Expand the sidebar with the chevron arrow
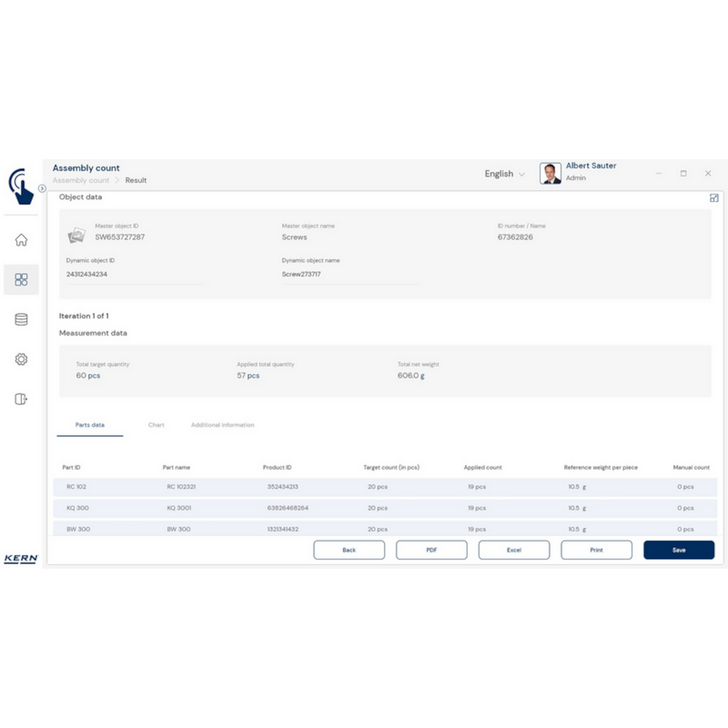 tap(42, 187)
